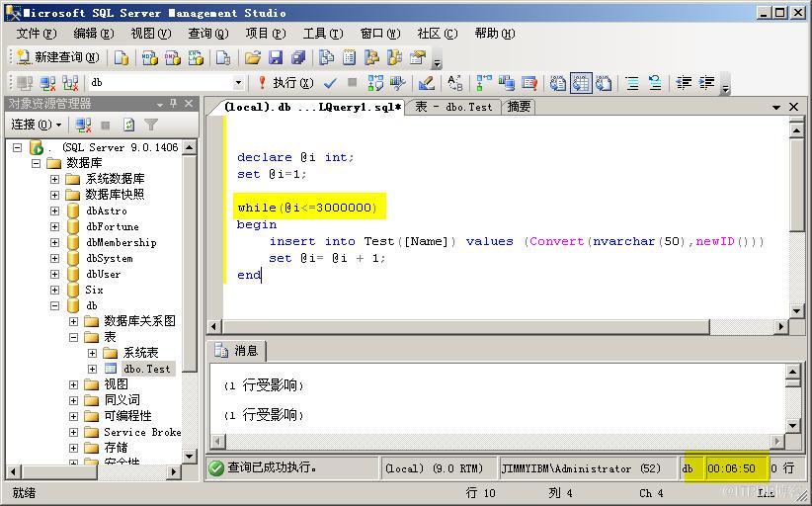This screenshot has height=506, width=812.
Task: Click the 新建查询 (New Query) button
Action: 57,57
